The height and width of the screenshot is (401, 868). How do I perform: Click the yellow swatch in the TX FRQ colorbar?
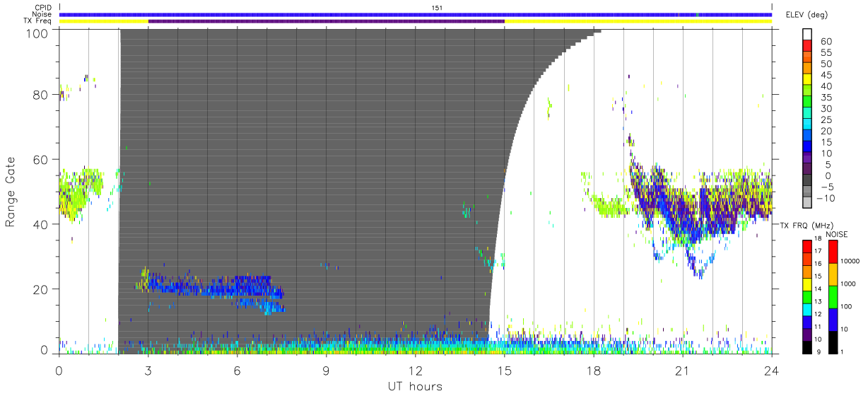[x=808, y=283]
